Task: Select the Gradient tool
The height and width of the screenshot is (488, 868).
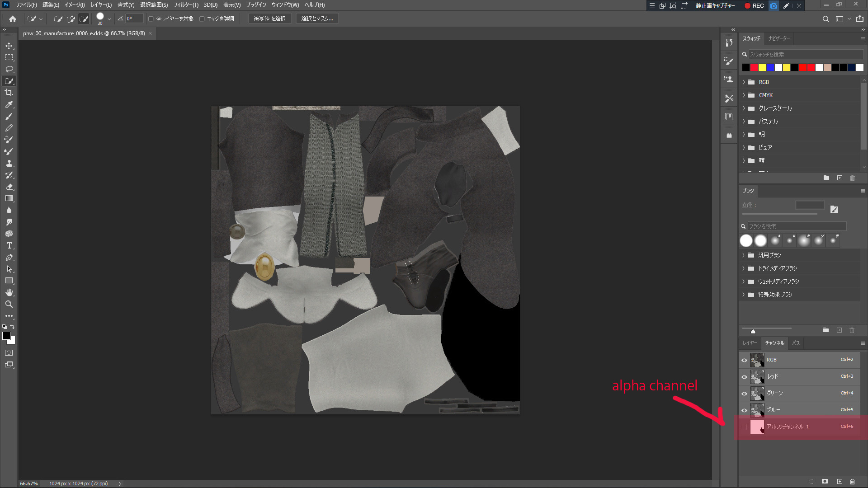Action: (x=9, y=198)
